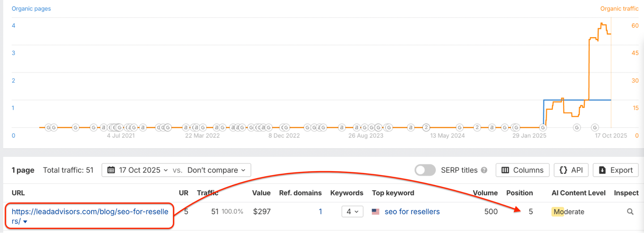This screenshot has width=644, height=233.
Task: Click the SERP titles help question-mark icon
Action: (x=484, y=170)
